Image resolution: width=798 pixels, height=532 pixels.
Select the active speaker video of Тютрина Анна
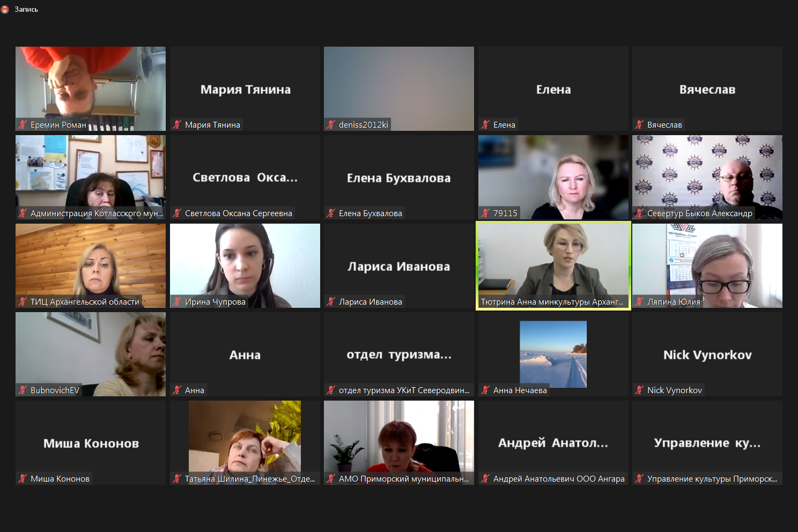coord(553,265)
